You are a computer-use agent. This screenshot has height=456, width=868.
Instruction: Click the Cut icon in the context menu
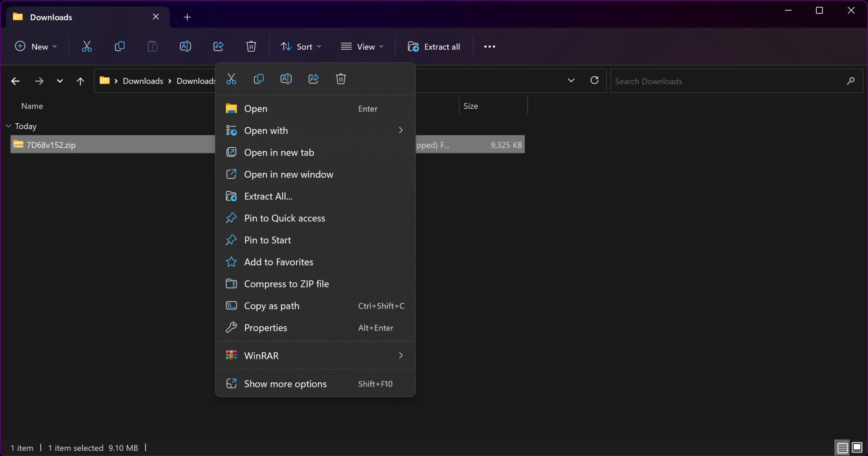point(231,79)
